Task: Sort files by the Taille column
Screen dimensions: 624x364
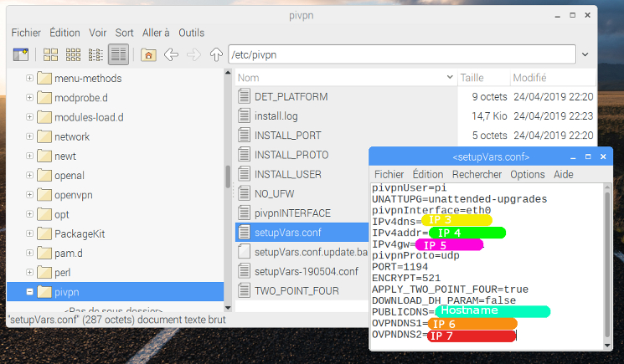Action: [483, 78]
